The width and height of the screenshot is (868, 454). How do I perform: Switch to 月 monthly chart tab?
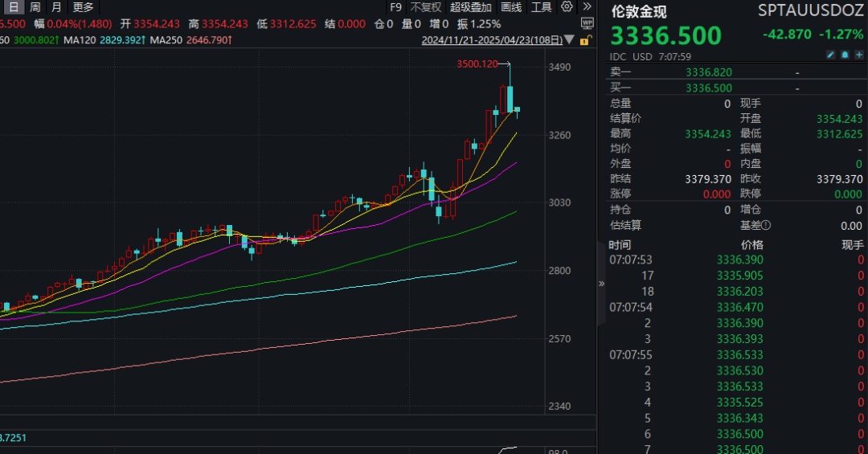pos(56,7)
